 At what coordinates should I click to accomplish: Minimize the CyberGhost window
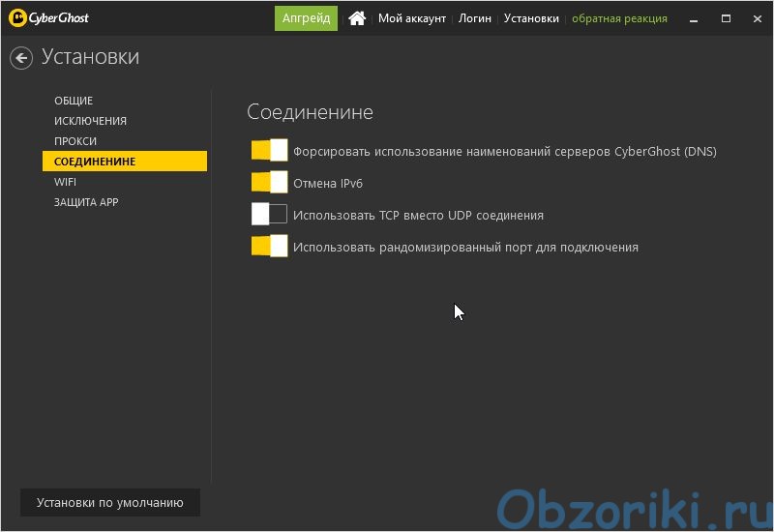694,19
